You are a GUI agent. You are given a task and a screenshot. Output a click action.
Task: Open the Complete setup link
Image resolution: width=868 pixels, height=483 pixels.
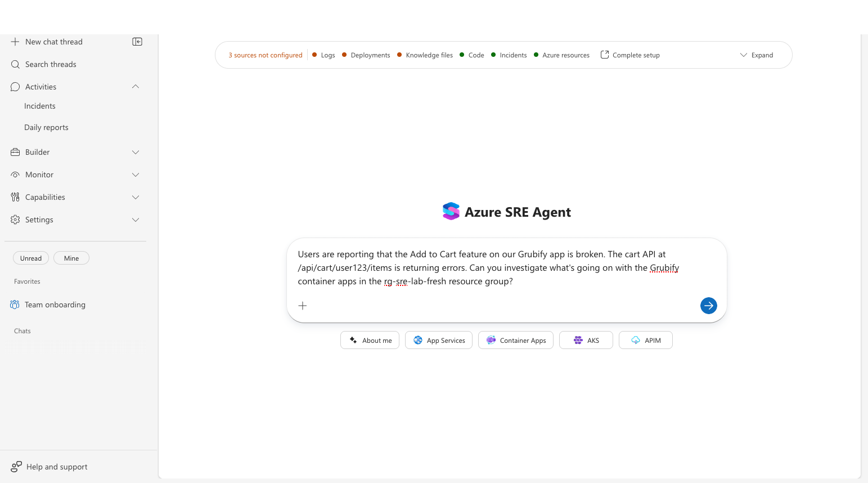tap(631, 55)
